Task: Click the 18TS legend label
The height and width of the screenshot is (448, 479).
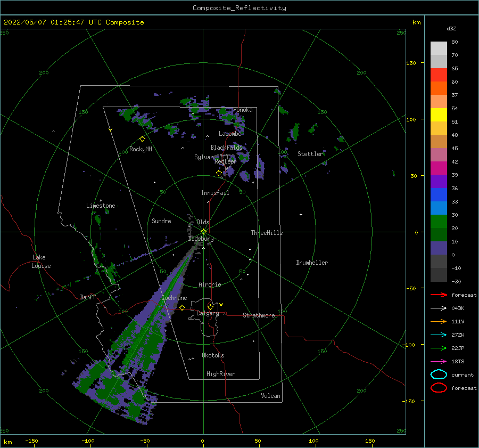Action: (x=458, y=362)
